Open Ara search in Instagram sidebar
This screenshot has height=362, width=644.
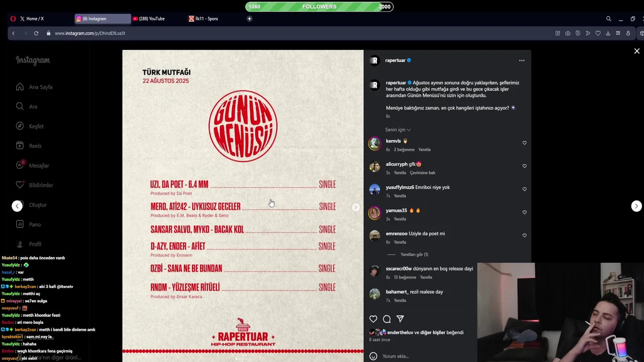click(x=26, y=107)
